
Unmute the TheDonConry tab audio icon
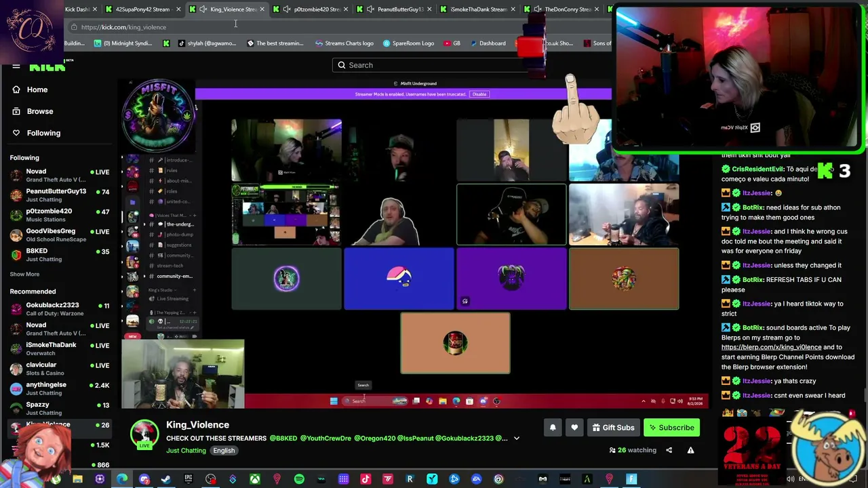coord(538,9)
